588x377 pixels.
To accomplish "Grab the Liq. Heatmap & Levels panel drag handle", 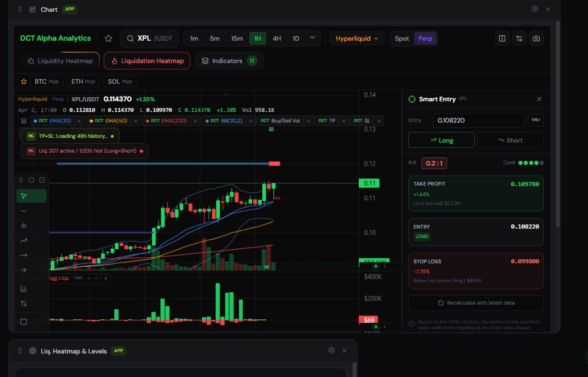I will [x=20, y=350].
